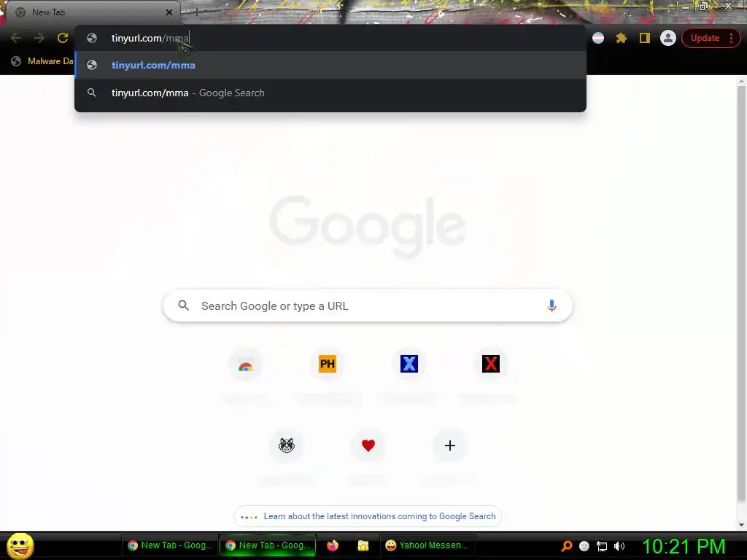This screenshot has width=747, height=560.
Task: Switch to second New Tab taskbar item
Action: (268, 545)
